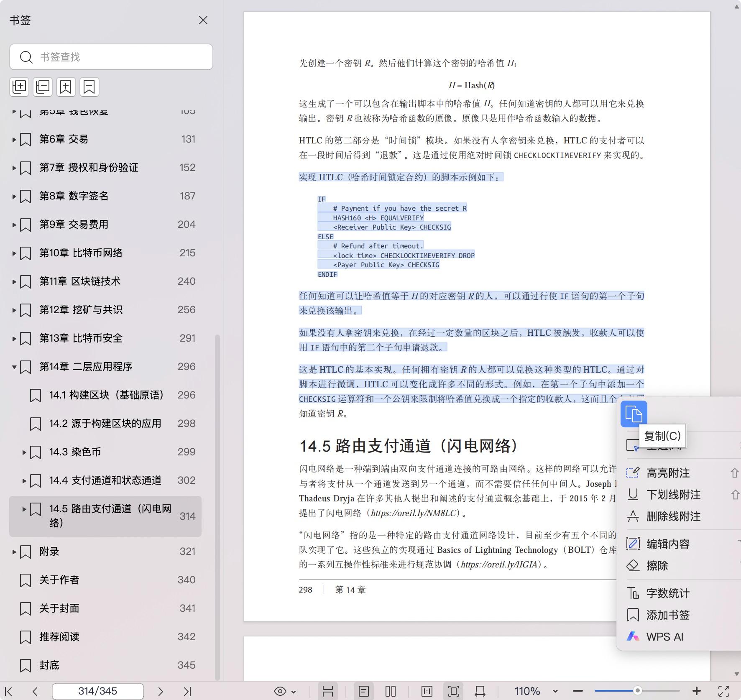This screenshot has width=741, height=700.
Task: Click the collapse all bookmarks icon
Action: [x=43, y=87]
